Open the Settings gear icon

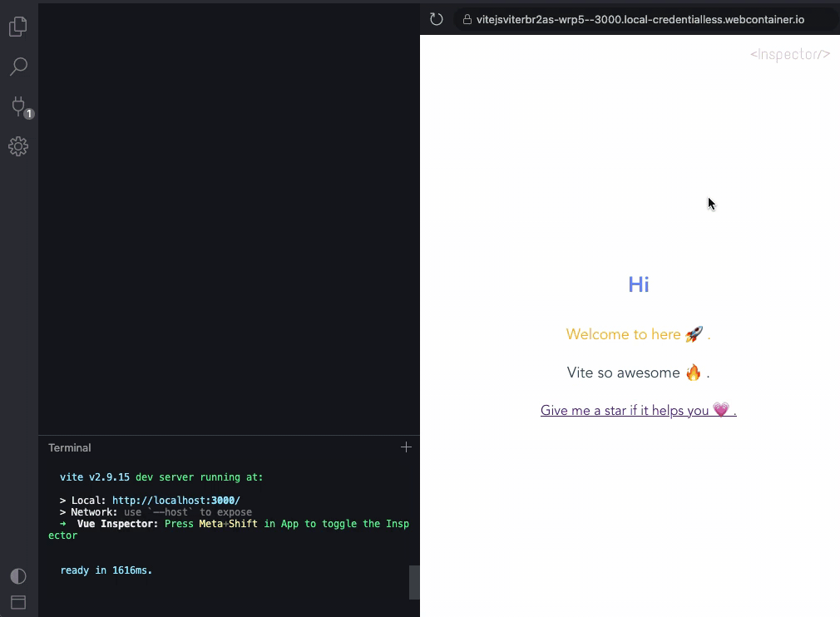[18, 146]
